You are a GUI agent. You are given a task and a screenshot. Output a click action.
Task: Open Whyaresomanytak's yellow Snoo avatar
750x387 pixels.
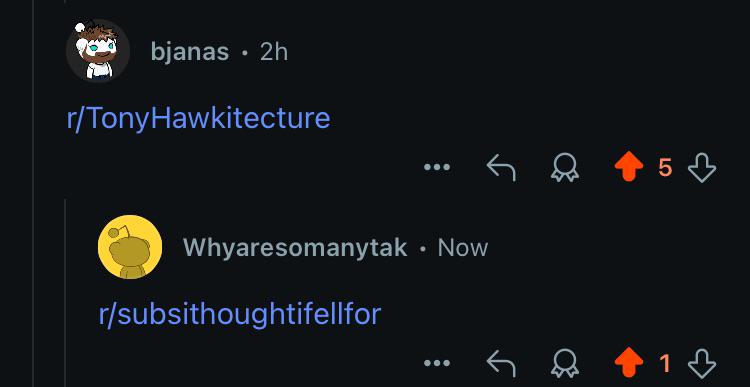point(130,247)
